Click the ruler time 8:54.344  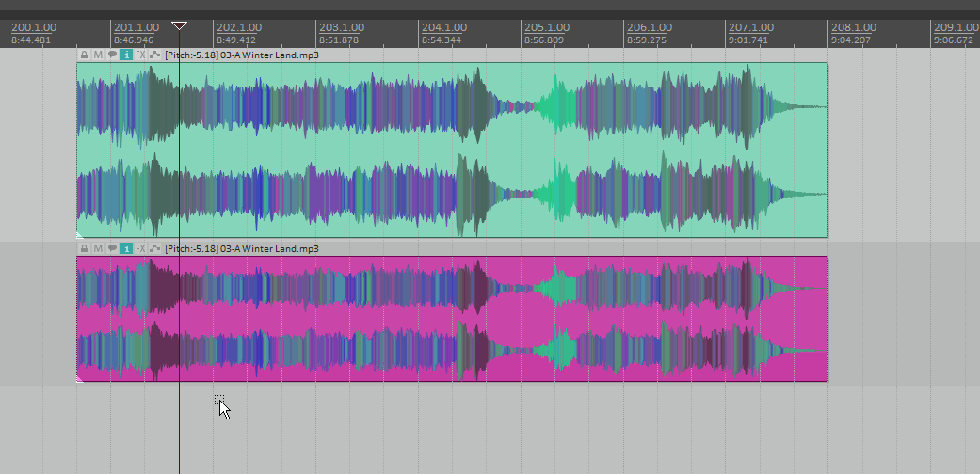pos(442,39)
